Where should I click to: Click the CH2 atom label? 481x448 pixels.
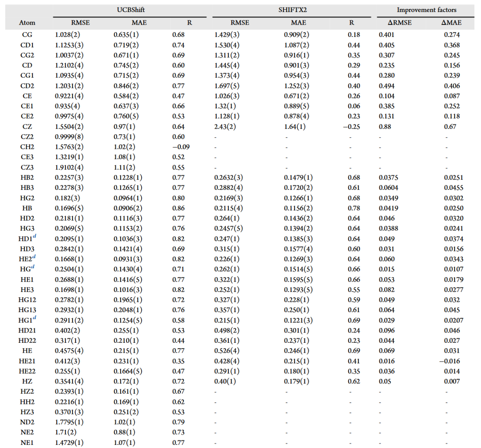coord(27,147)
